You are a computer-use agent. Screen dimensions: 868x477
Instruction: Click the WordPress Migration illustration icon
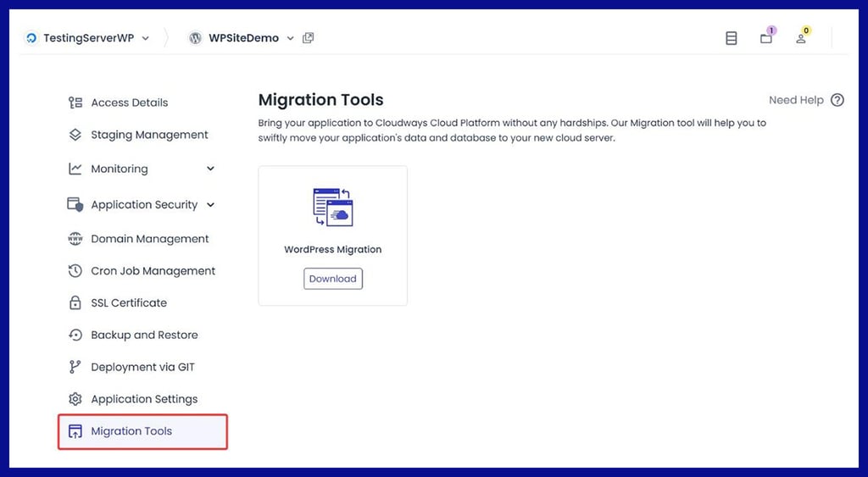pyautogui.click(x=332, y=207)
